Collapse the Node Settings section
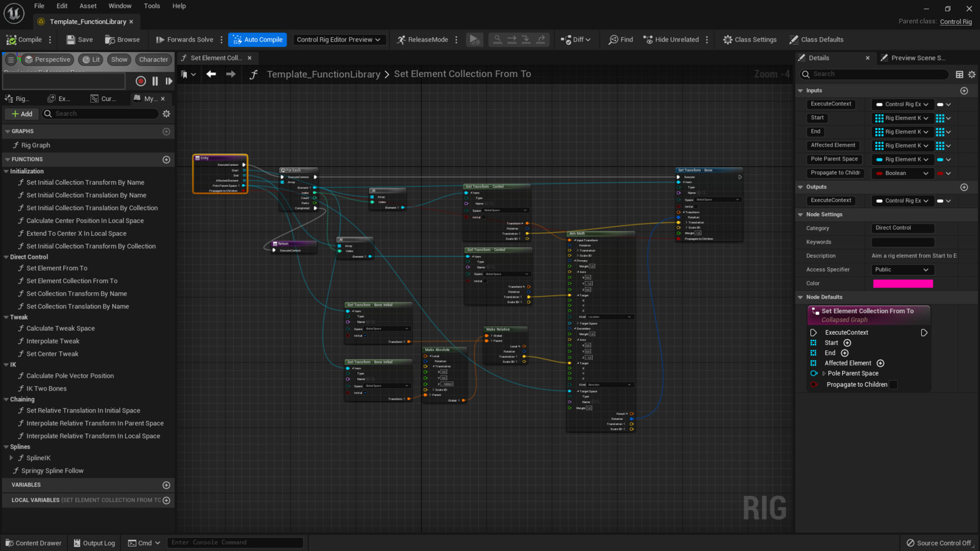This screenshot has height=551, width=980. [x=801, y=215]
